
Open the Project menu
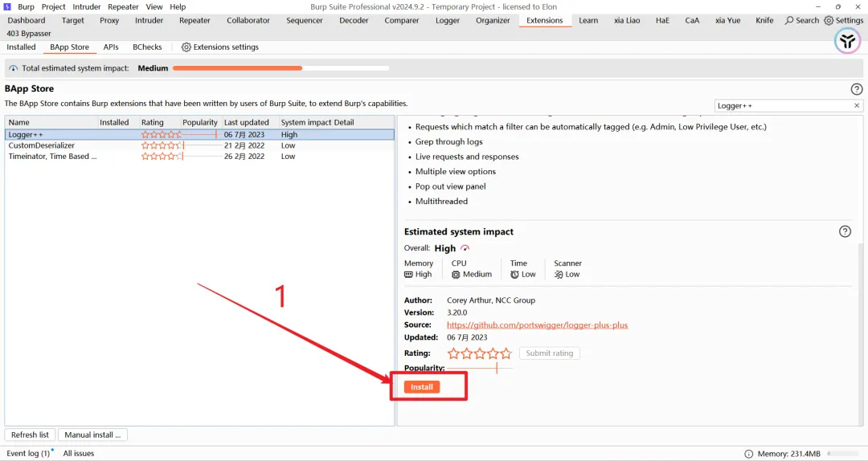pyautogui.click(x=53, y=6)
